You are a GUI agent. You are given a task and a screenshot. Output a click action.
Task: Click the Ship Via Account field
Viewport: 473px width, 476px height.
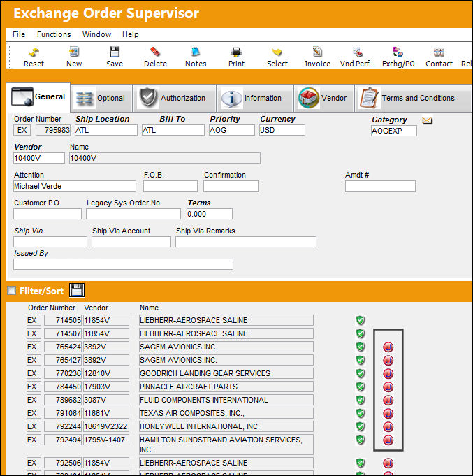click(x=131, y=242)
